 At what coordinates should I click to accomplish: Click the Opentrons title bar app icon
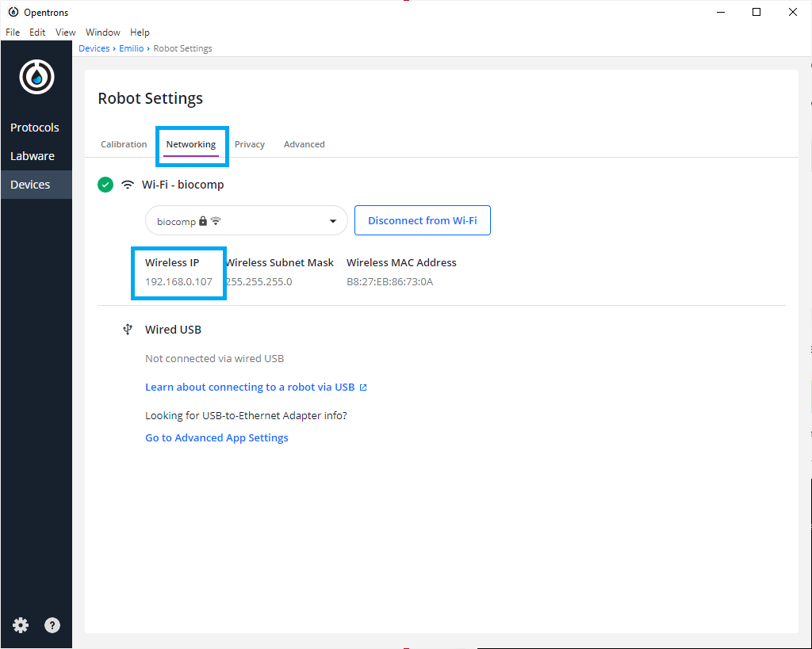click(x=13, y=12)
